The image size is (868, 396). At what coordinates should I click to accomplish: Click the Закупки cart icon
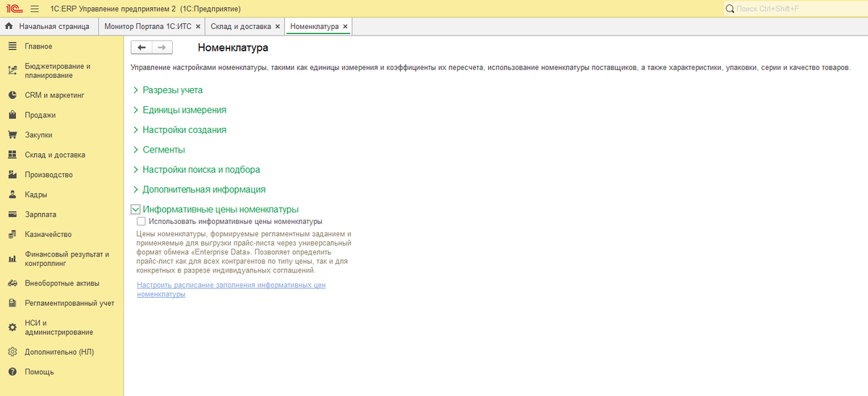(x=12, y=134)
